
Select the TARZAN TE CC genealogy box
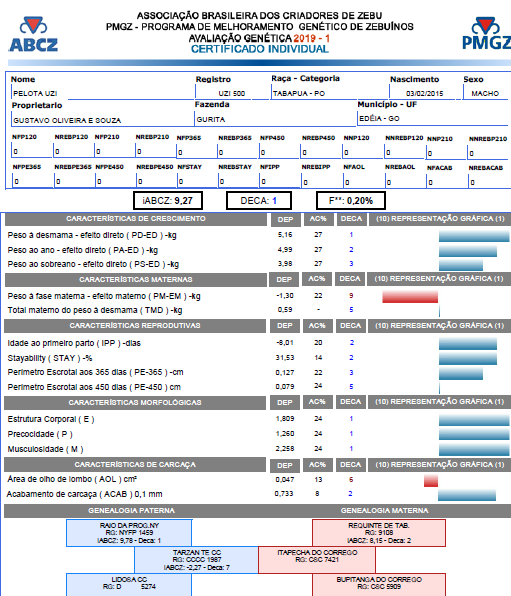[197, 560]
